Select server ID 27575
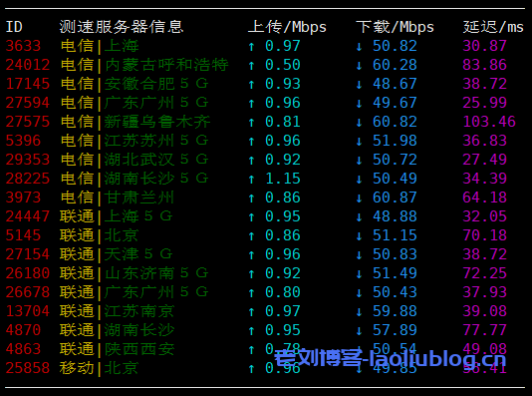 pyautogui.click(x=28, y=122)
